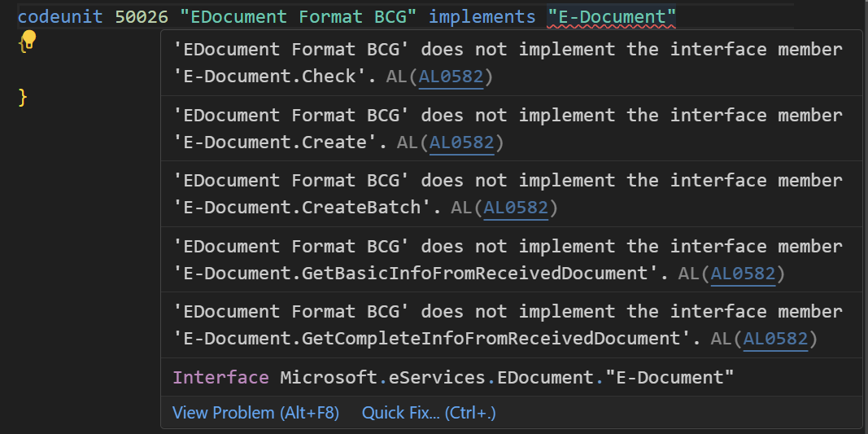Click the underlined "E-Document" interface name in code
This screenshot has width=868, height=434.
coord(612,17)
